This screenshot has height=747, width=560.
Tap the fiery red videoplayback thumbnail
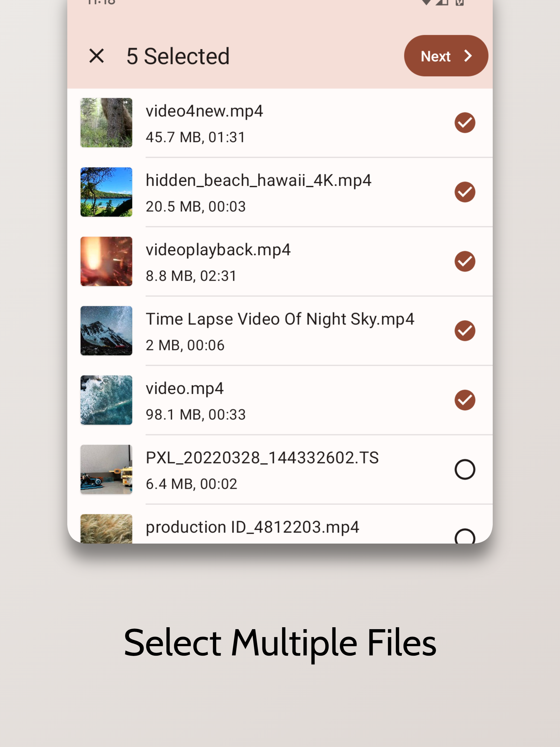pos(106,261)
